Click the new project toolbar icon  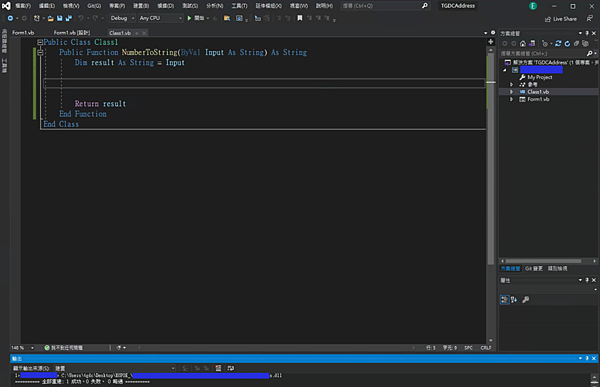(37, 18)
